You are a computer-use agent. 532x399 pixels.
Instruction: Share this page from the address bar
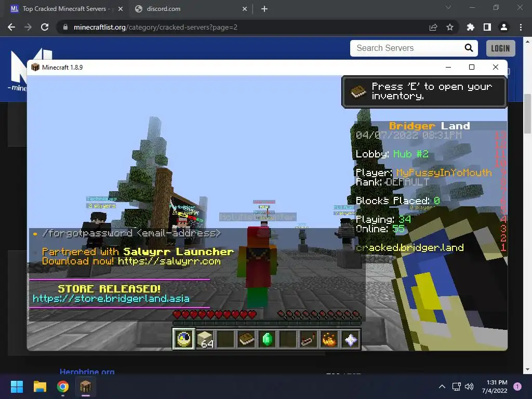click(x=433, y=27)
